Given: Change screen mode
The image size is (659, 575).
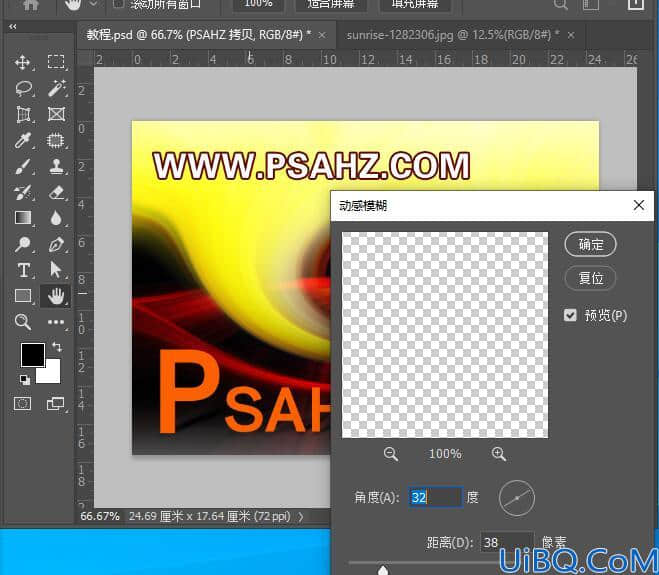Looking at the screenshot, I should [x=56, y=404].
